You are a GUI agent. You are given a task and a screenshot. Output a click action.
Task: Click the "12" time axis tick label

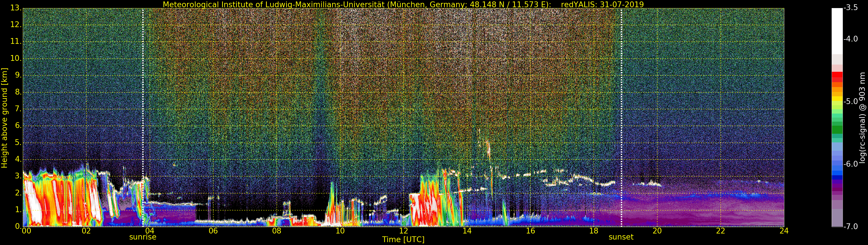[x=403, y=231]
